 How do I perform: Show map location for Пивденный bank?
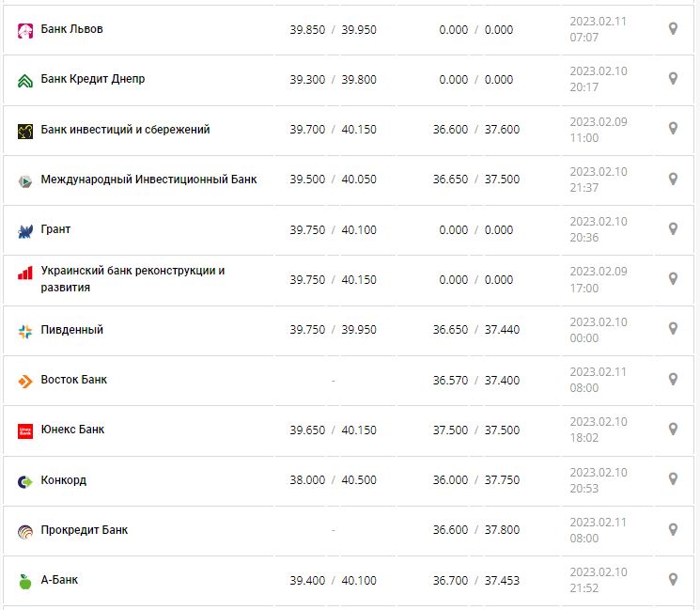pos(673,329)
